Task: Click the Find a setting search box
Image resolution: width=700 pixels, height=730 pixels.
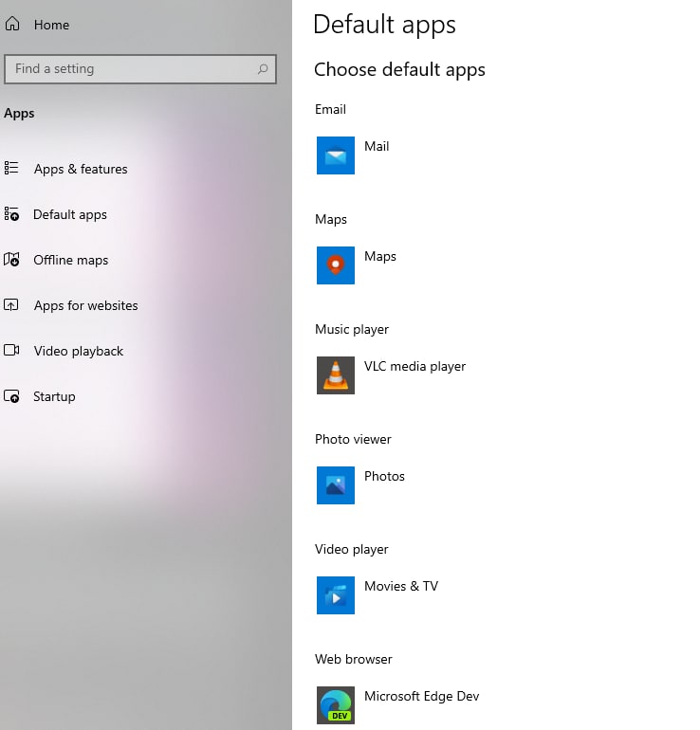Action: [140, 69]
